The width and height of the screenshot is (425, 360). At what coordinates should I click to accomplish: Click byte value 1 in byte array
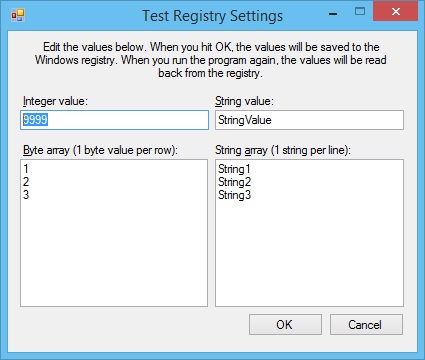[x=26, y=169]
